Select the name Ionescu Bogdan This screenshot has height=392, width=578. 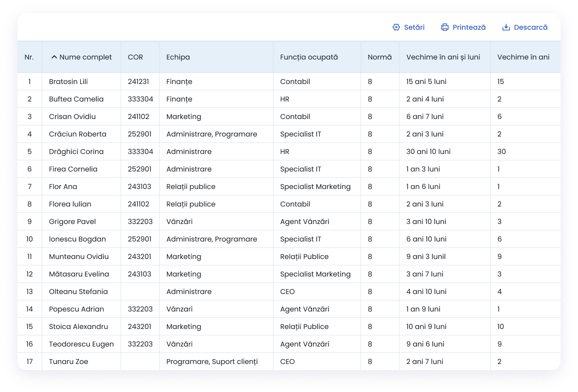point(78,239)
